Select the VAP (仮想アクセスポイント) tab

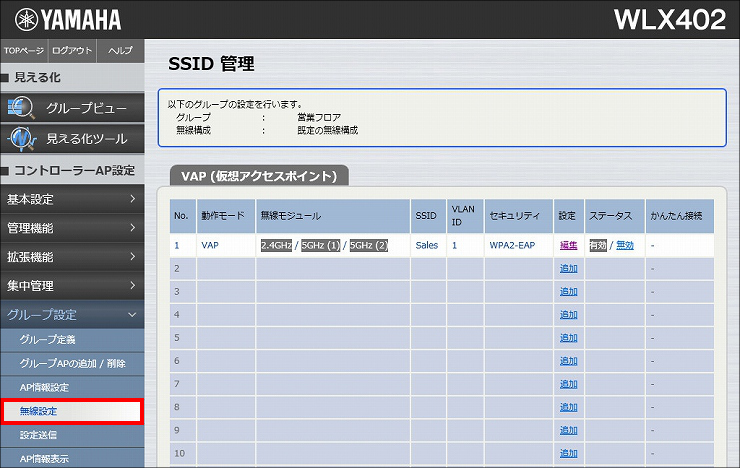coord(259,176)
